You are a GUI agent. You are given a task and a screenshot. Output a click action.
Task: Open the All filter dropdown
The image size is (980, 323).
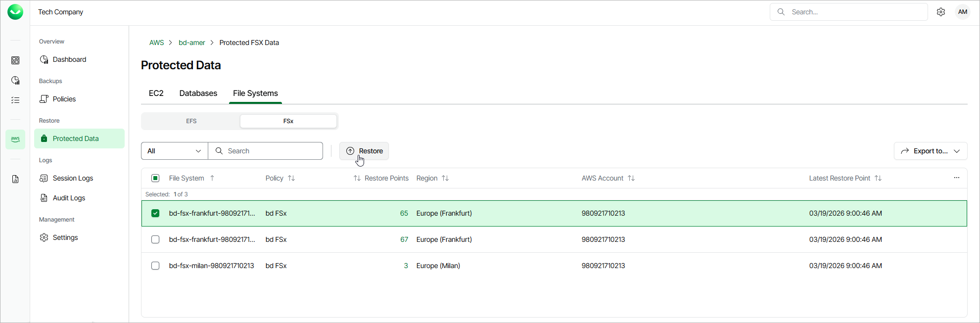pyautogui.click(x=174, y=151)
